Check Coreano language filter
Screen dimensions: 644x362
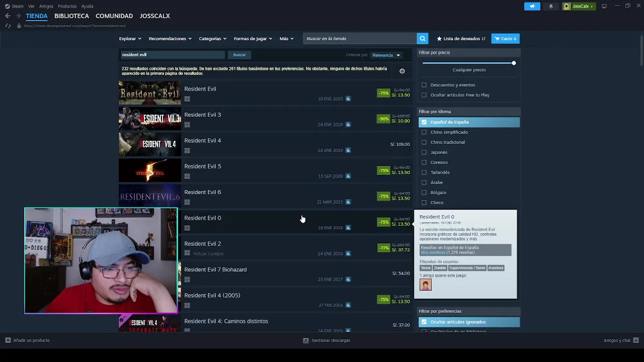pos(424,162)
